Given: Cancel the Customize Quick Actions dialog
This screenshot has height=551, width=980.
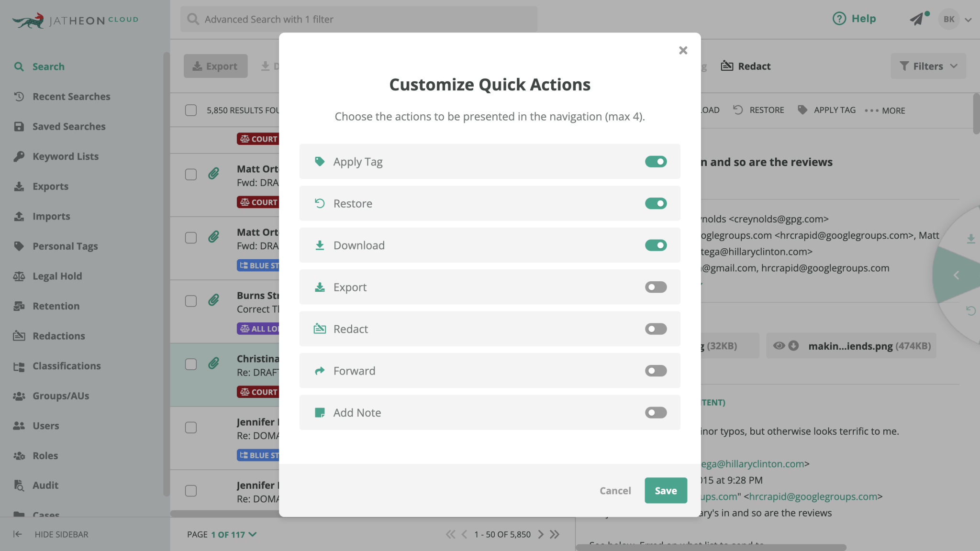Looking at the screenshot, I should (x=615, y=490).
